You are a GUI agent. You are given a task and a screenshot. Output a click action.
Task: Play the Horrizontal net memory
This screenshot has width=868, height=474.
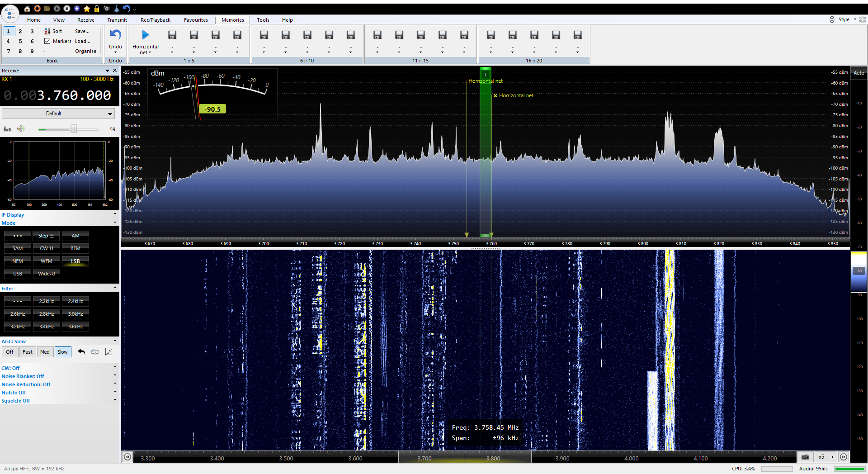pyautogui.click(x=145, y=35)
